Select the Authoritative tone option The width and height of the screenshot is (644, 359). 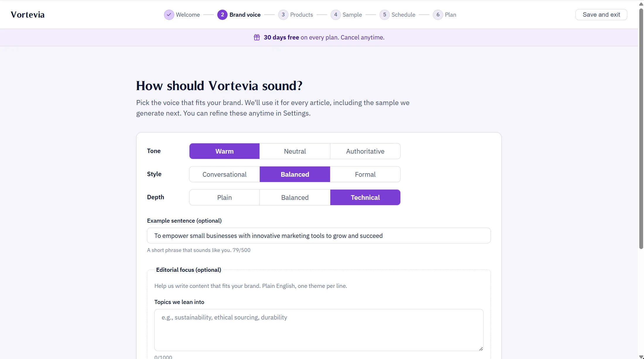(365, 151)
